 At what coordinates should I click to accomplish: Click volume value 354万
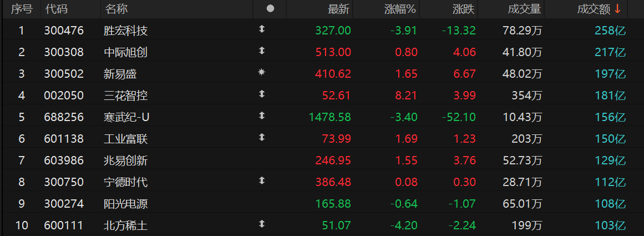(x=527, y=96)
